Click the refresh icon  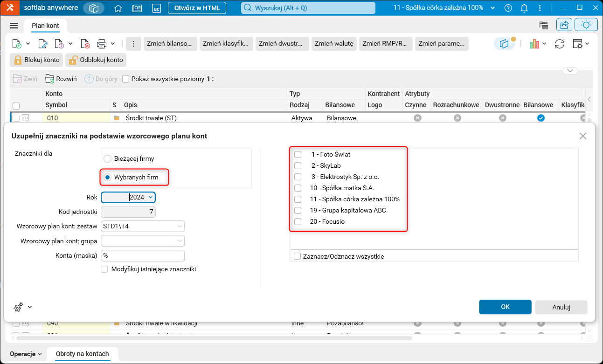click(x=560, y=44)
